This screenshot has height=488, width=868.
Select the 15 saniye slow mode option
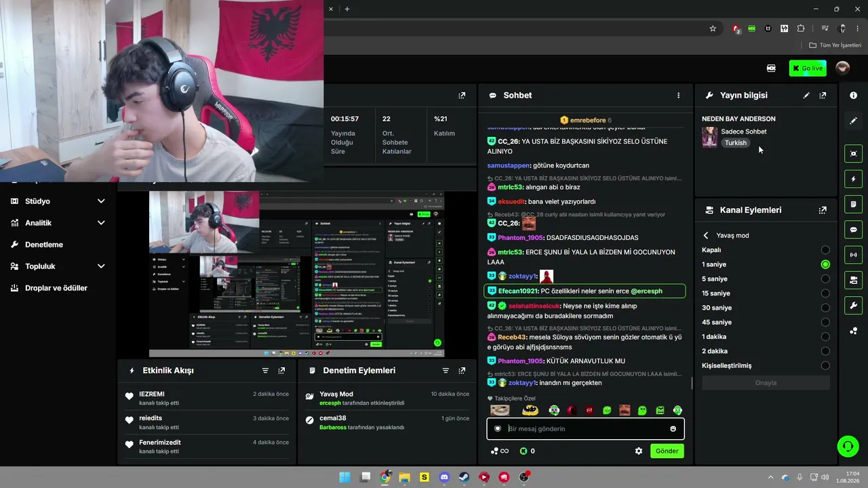[825, 293]
